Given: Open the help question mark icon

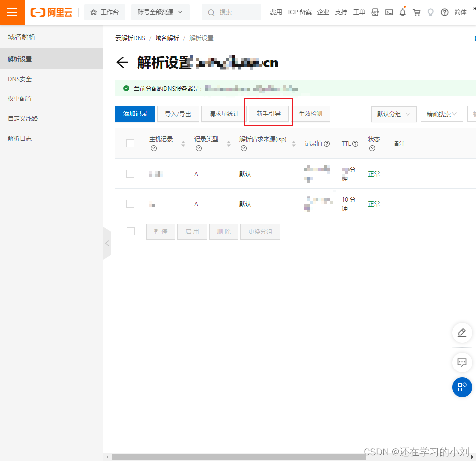Looking at the screenshot, I should 444,12.
